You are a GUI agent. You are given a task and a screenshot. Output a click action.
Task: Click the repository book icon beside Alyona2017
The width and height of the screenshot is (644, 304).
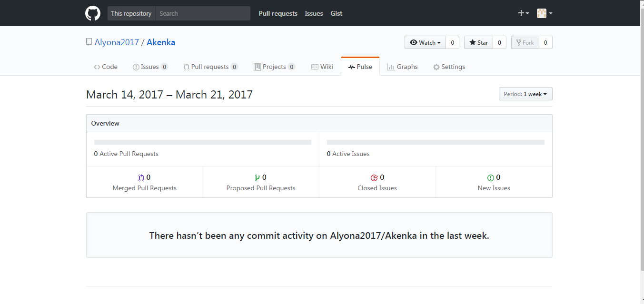pos(88,42)
